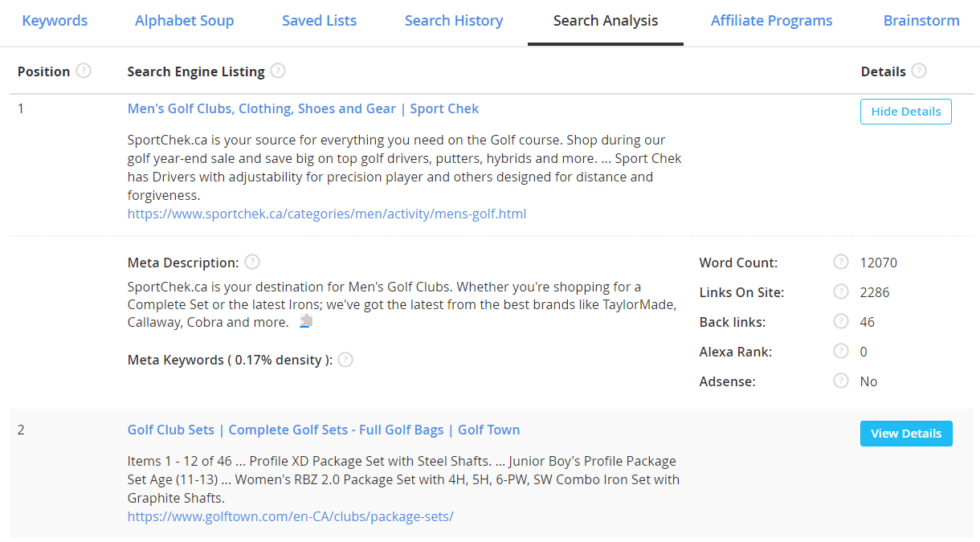The image size is (980, 542).
Task: Click the Alexa Rank help icon
Action: [841, 351]
